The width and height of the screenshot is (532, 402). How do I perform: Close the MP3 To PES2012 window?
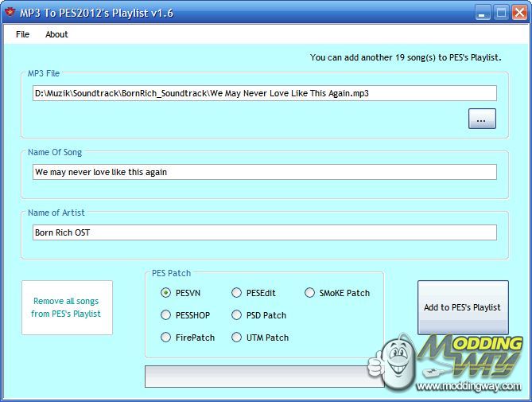[x=518, y=13]
